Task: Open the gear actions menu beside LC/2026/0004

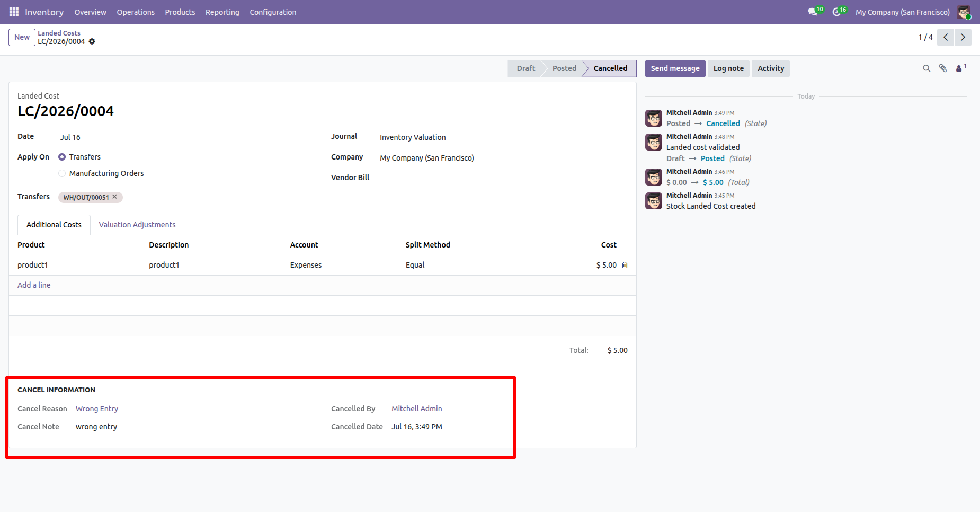Action: pos(92,41)
